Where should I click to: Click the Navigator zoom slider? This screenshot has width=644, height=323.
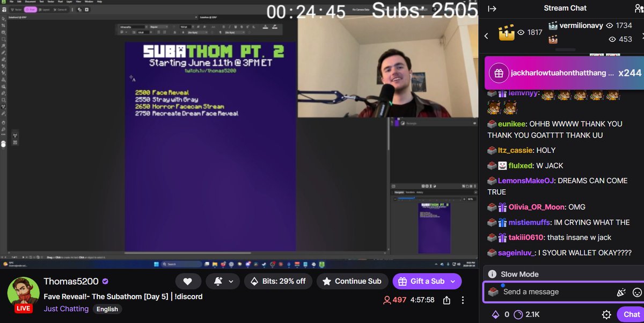point(428,198)
